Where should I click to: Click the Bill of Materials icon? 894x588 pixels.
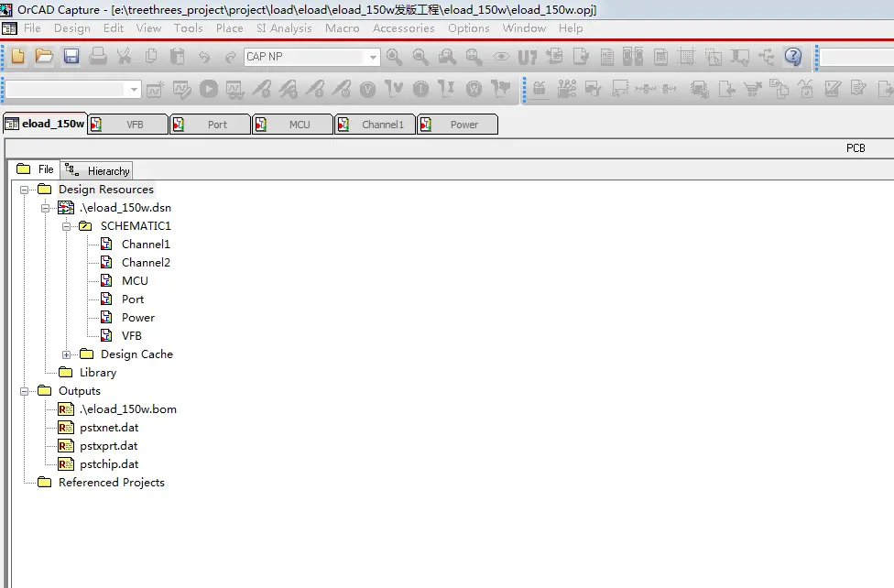point(660,57)
